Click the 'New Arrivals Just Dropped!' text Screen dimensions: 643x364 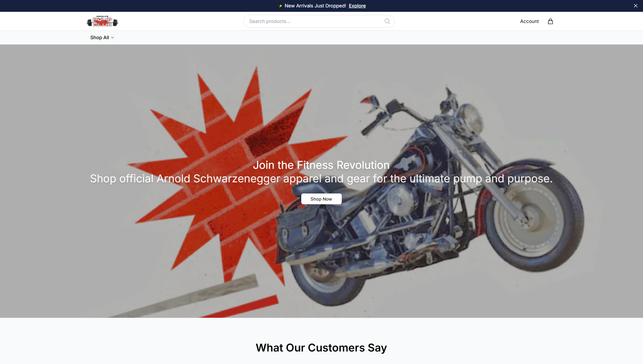pyautogui.click(x=315, y=6)
